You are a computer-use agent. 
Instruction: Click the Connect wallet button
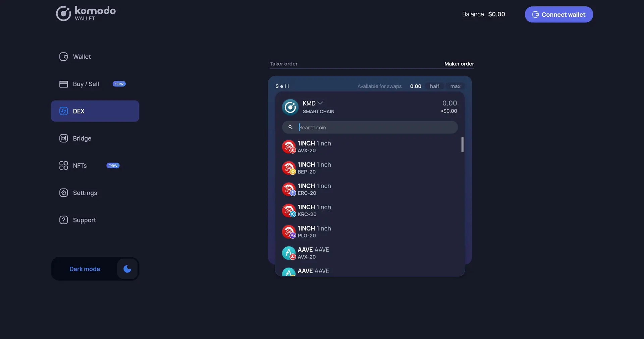(x=558, y=14)
